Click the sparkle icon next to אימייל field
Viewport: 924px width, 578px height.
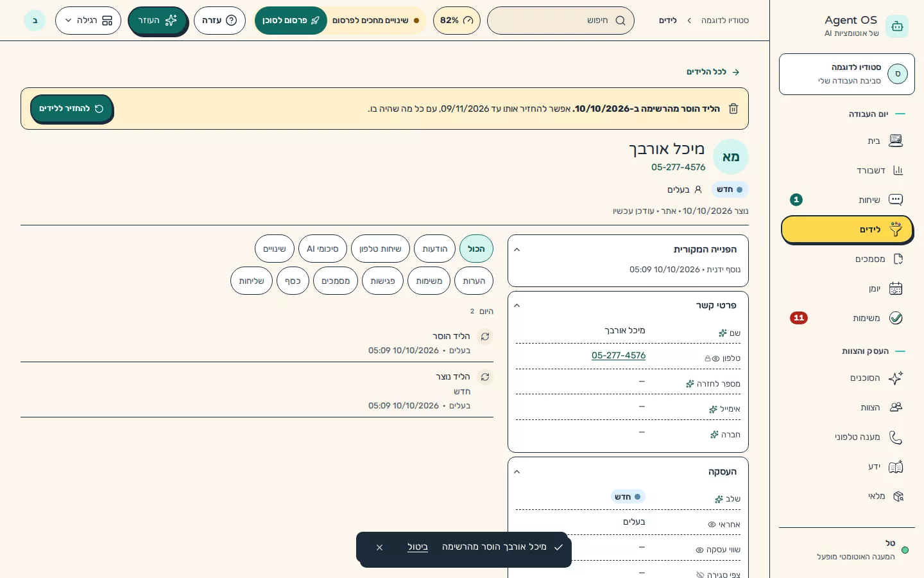click(x=713, y=409)
